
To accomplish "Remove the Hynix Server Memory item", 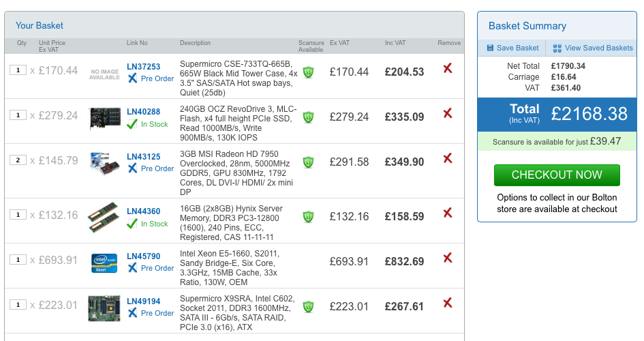I will (x=448, y=213).
